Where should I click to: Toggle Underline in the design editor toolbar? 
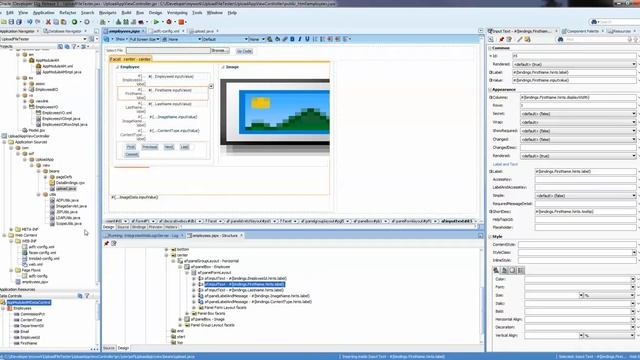[x=307, y=39]
